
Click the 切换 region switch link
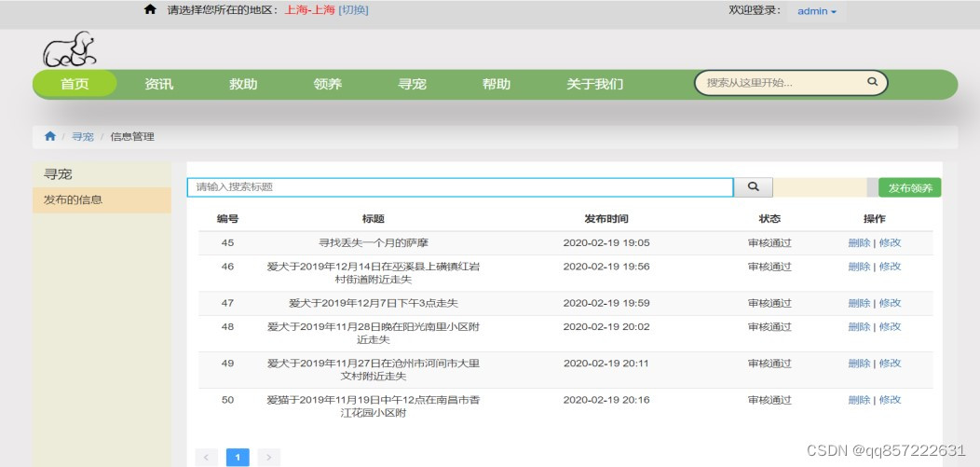pyautogui.click(x=353, y=10)
